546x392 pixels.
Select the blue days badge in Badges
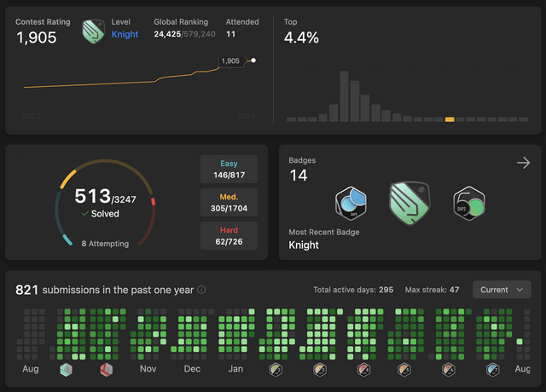351,203
